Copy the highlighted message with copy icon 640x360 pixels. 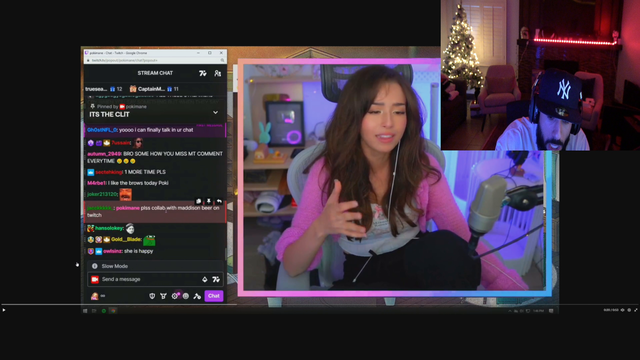pyautogui.click(x=198, y=201)
